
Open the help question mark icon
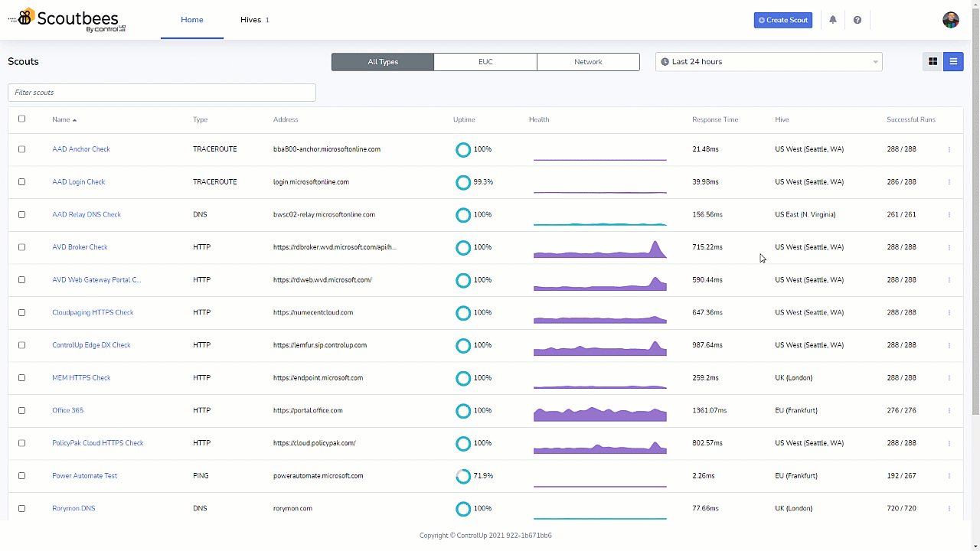(857, 20)
